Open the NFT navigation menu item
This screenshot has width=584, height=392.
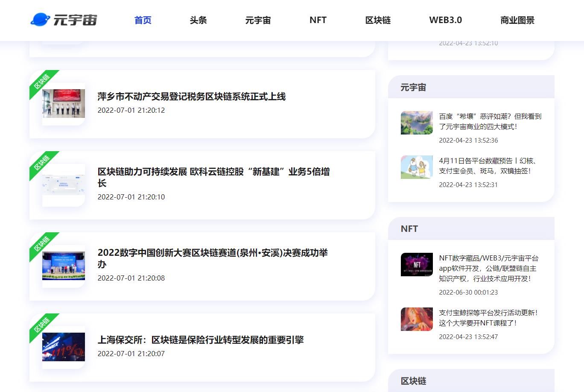[318, 20]
